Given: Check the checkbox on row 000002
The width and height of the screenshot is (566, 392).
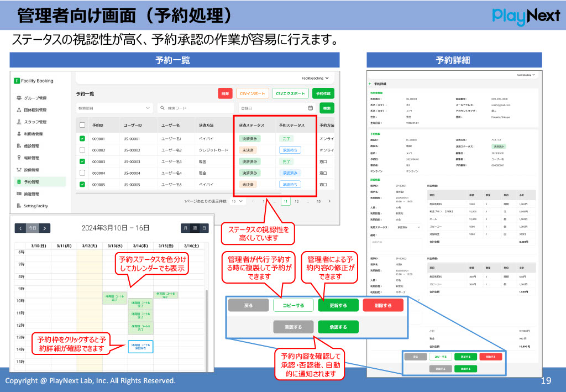Looking at the screenshot, I should coord(82,149).
